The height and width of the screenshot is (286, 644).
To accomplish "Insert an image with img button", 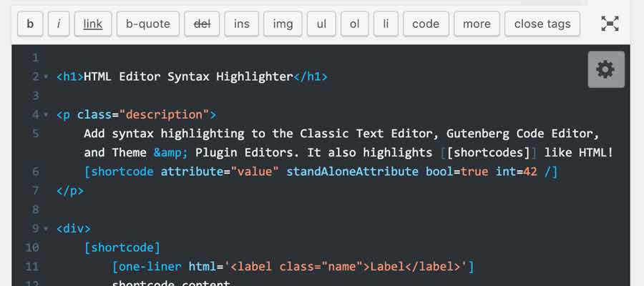I will coord(283,24).
